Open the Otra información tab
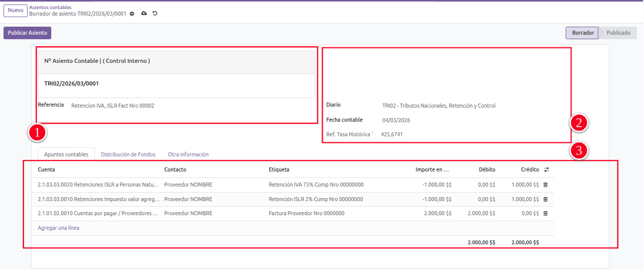This screenshot has height=269, width=644. click(188, 155)
